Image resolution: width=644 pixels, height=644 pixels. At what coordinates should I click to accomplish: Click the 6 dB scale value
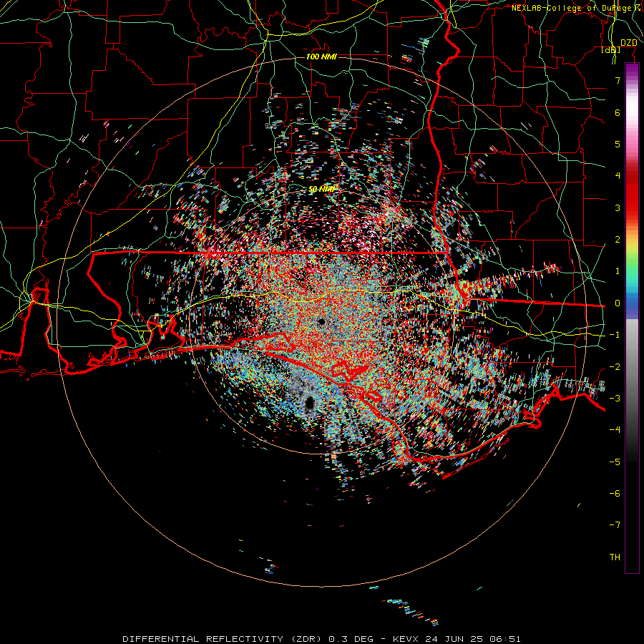(x=618, y=112)
